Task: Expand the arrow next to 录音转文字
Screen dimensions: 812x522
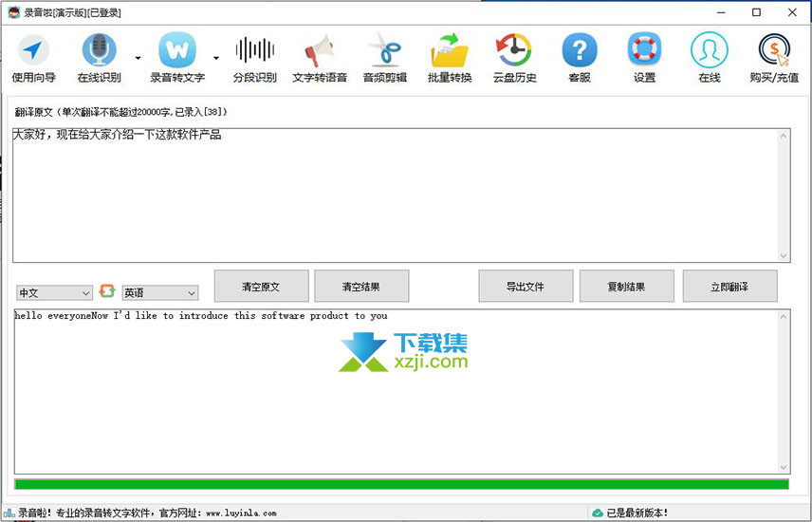Action: (x=216, y=58)
